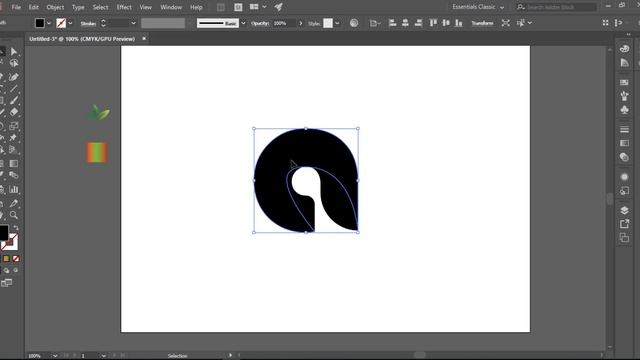
Task: Click the foreground Fill color box
Action: click(3, 233)
